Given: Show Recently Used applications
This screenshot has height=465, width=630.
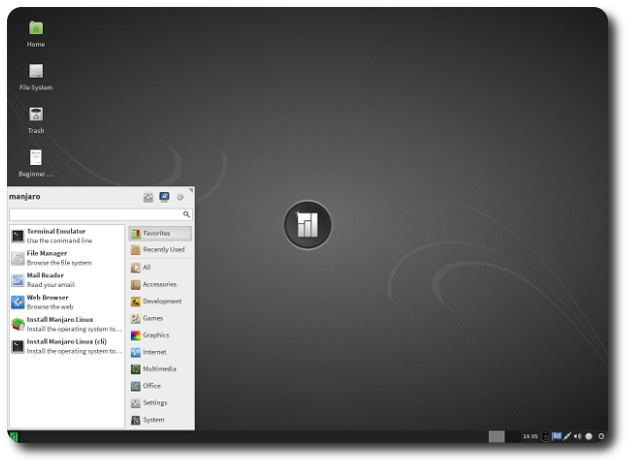Looking at the screenshot, I should (x=159, y=250).
